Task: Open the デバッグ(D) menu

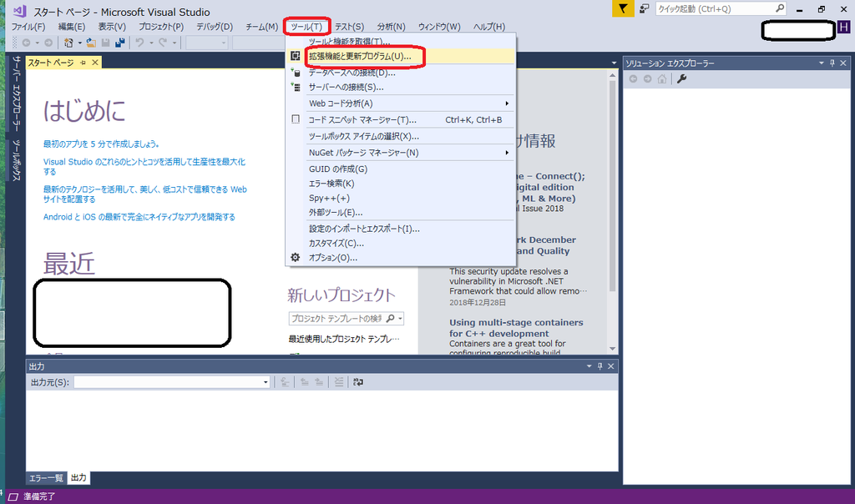Action: point(215,26)
